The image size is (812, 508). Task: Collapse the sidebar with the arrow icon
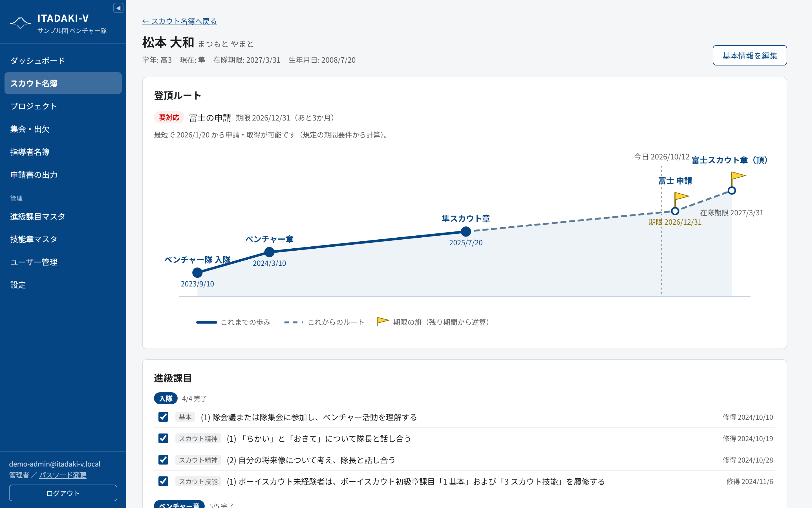point(118,8)
